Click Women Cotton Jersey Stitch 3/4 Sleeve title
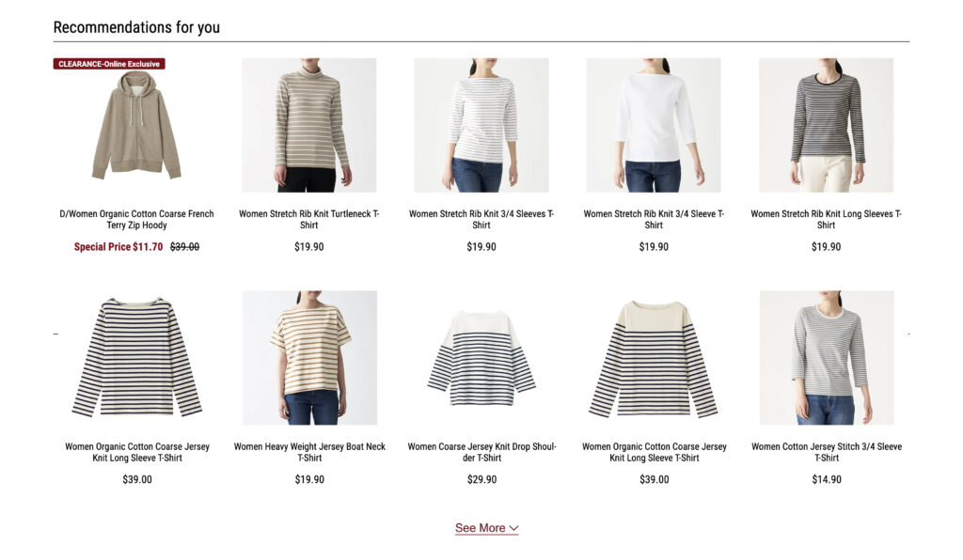 point(827,452)
